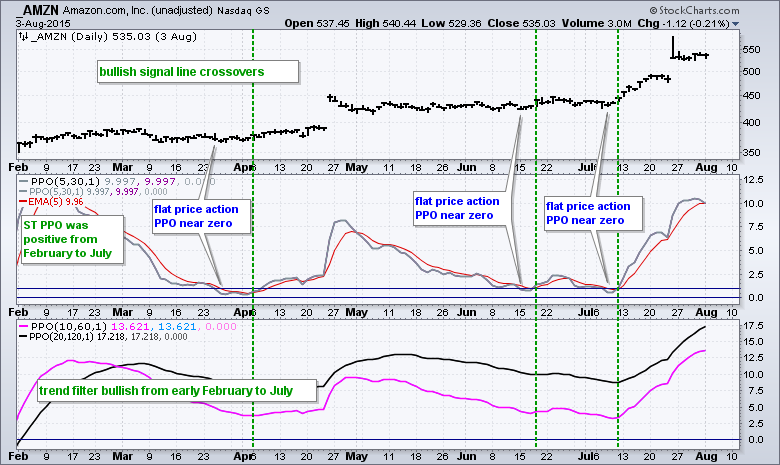Screen dimensions: 780x465
Task: Click the gray line swatch of top PPO(5,30,1) legend
Action: [23, 182]
